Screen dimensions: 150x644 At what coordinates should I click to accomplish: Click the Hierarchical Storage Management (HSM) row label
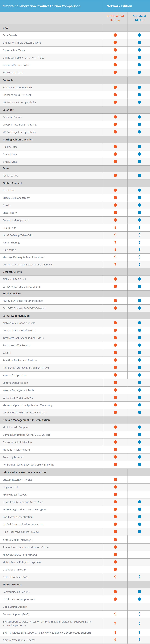tap(26, 368)
